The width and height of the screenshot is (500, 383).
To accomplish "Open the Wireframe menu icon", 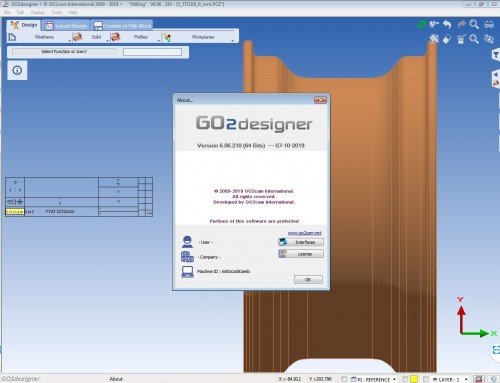I will tap(12, 37).
